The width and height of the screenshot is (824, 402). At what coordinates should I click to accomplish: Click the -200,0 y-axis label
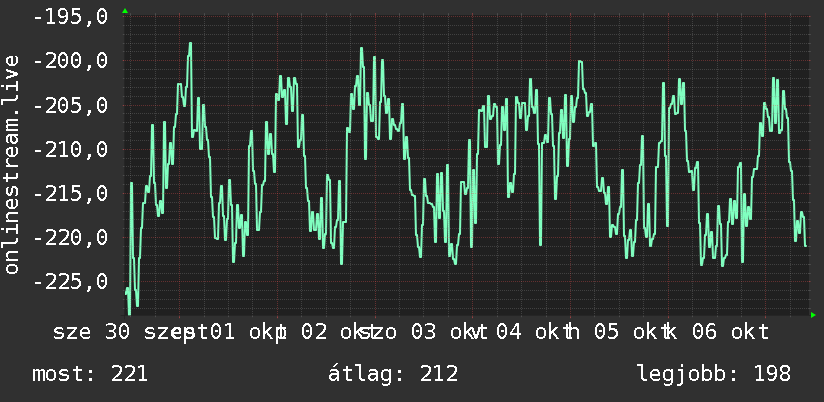click(x=70, y=61)
